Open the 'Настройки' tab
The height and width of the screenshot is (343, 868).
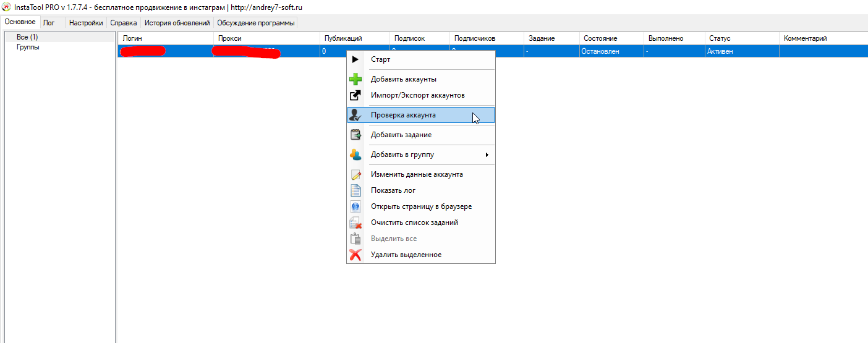(86, 23)
